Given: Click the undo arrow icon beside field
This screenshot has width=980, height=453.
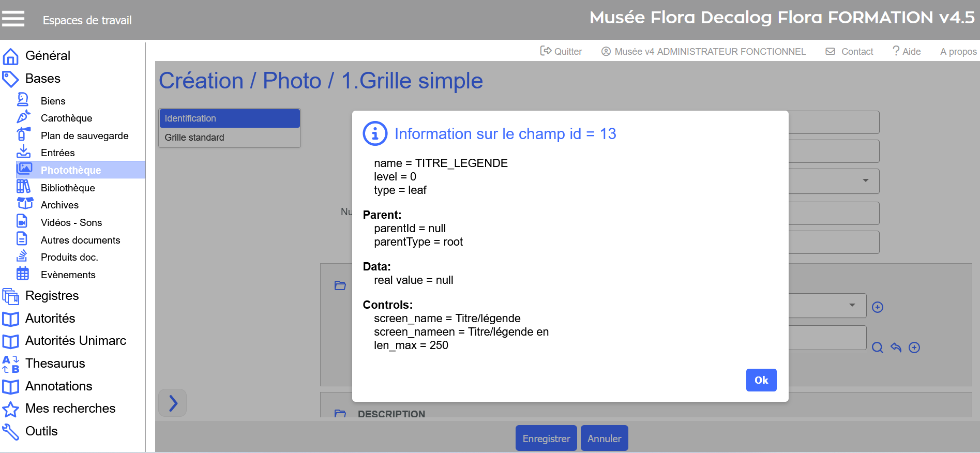Looking at the screenshot, I should click(x=896, y=348).
